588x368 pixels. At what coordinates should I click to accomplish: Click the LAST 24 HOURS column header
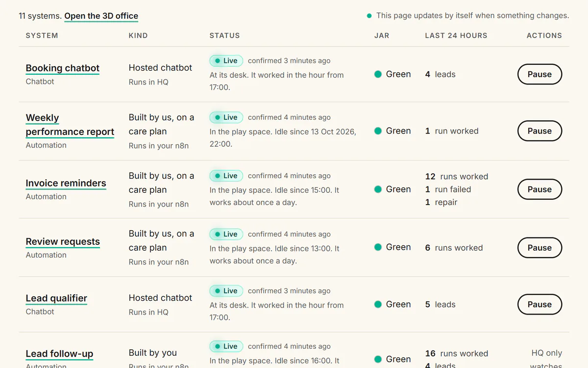[x=456, y=36]
